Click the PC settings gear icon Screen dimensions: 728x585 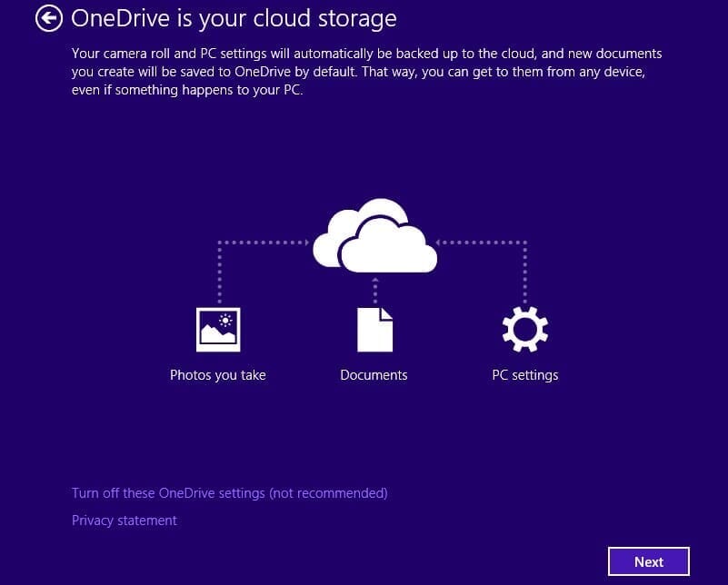tap(524, 329)
